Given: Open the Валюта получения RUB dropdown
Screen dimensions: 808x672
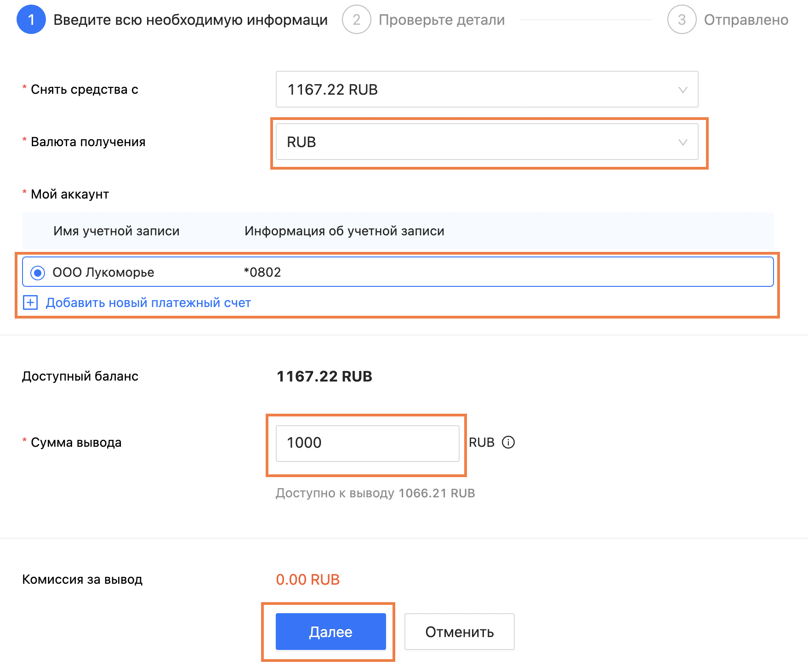Looking at the screenshot, I should point(487,142).
